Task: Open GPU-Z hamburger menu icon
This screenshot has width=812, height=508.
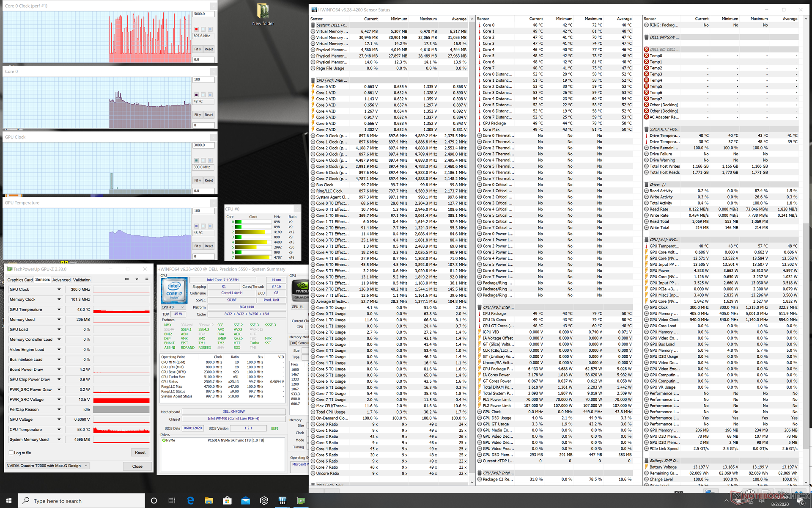Action: coord(147,279)
